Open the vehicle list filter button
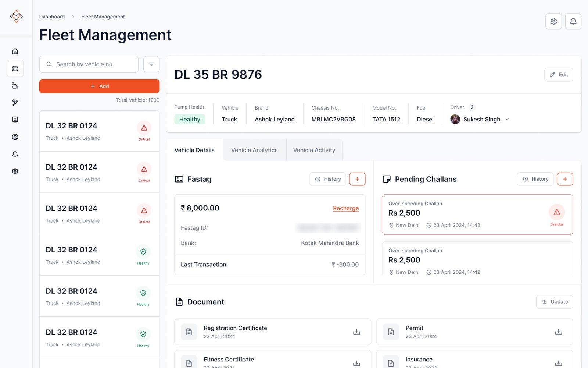 (151, 64)
